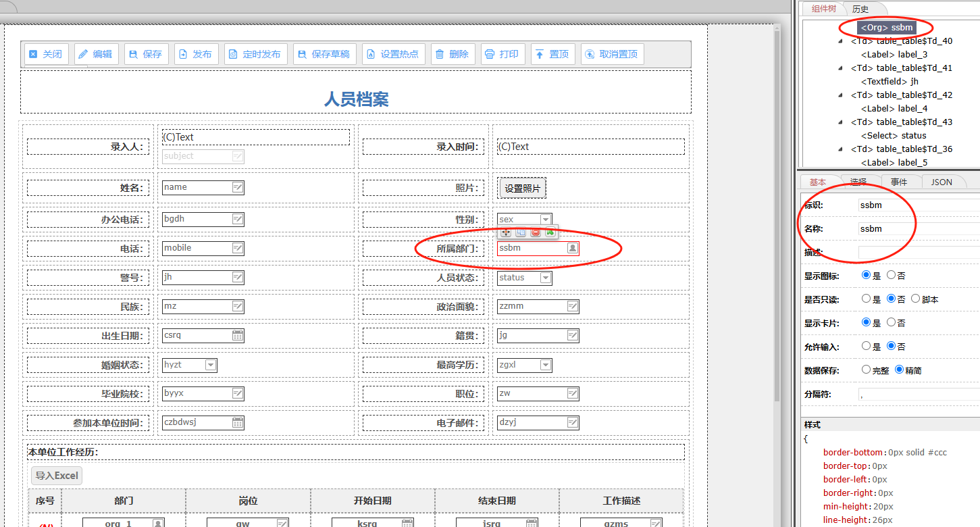Click the edit icon in byyx field

click(x=238, y=393)
